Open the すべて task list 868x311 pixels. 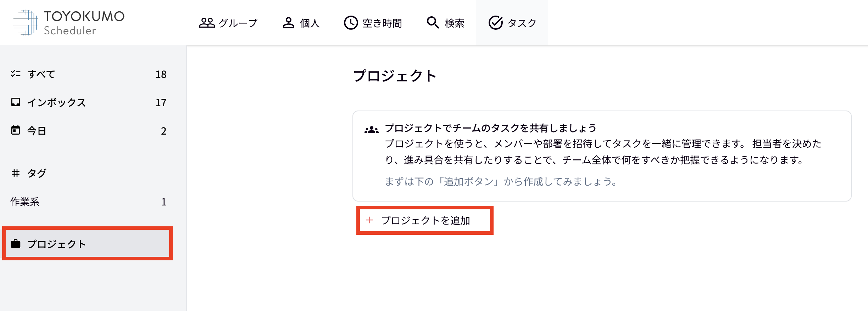[41, 74]
